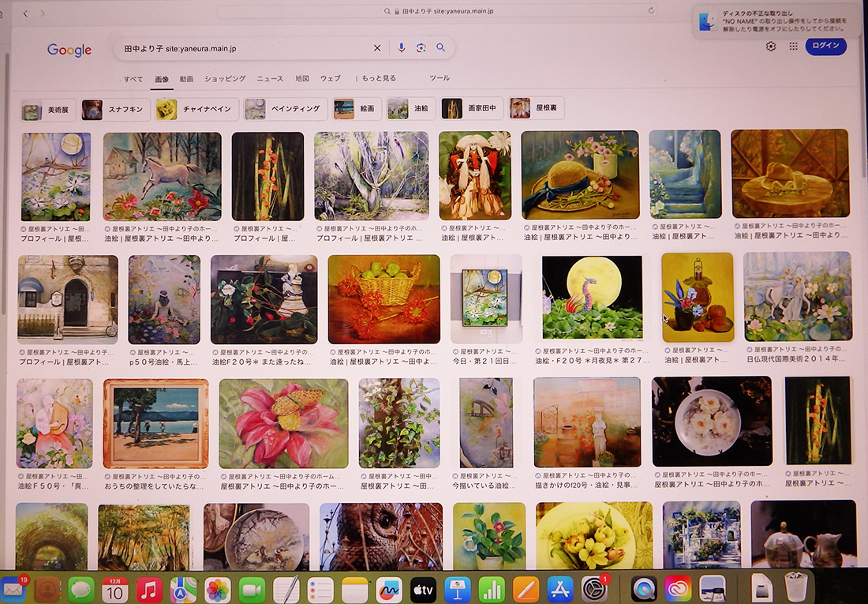Viewport: 868px width, 604px height.
Task: Click the magnifying glass search button
Action: 441,48
